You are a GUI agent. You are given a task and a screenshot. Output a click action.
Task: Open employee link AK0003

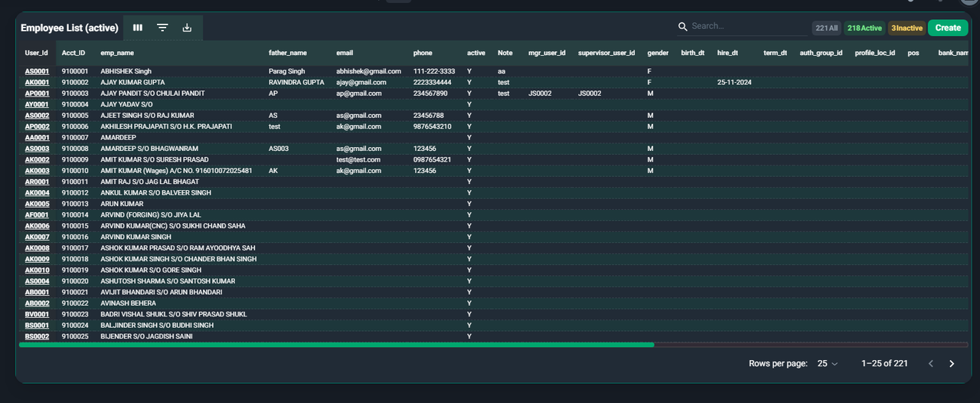37,171
